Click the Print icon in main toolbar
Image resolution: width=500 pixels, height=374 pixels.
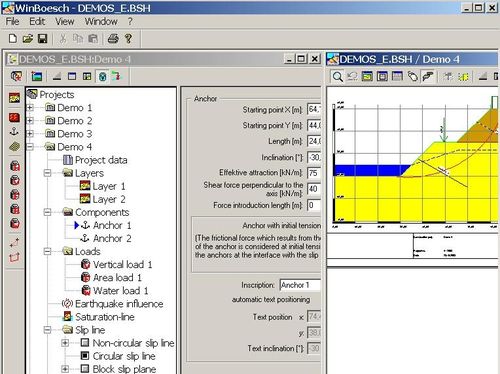[x=113, y=39]
